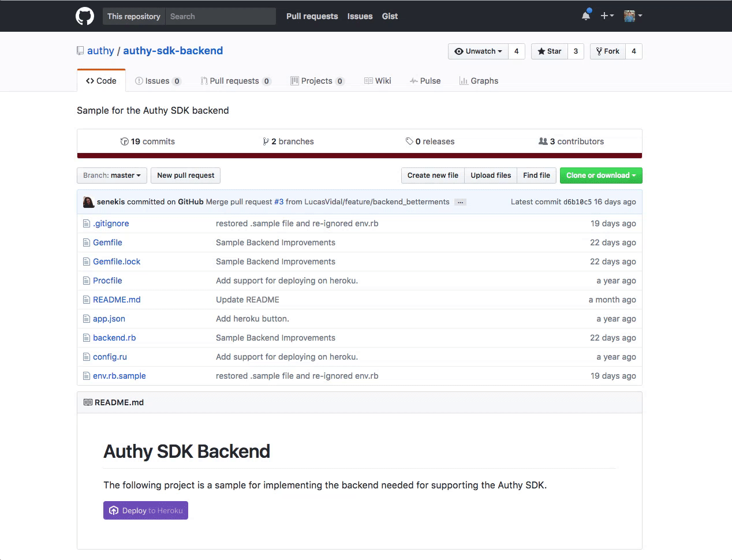Click the Procfile file icon
Image resolution: width=732 pixels, height=560 pixels.
pyautogui.click(x=87, y=281)
